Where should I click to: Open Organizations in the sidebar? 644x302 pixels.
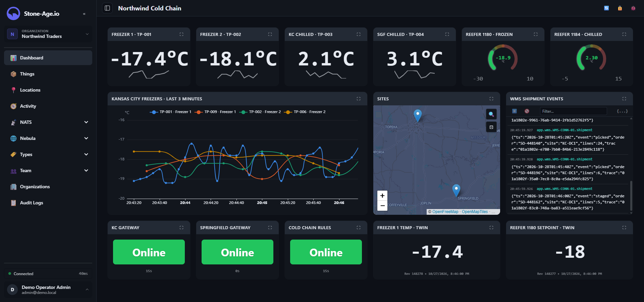[48, 187]
